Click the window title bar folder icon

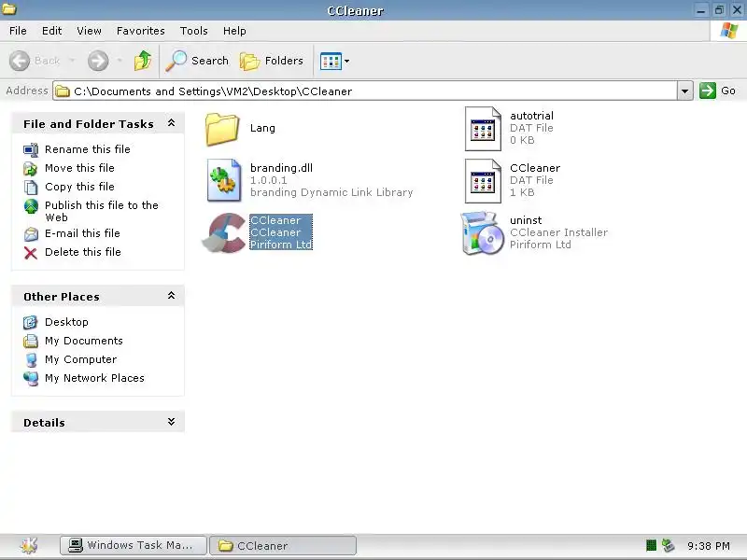8,8
